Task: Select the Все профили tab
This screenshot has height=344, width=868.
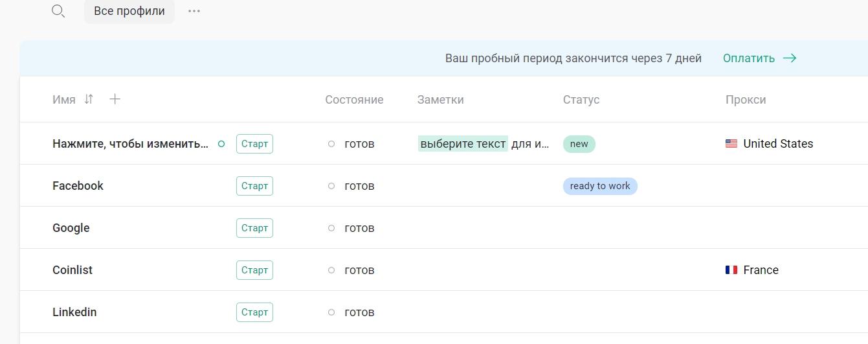Action: (x=129, y=11)
